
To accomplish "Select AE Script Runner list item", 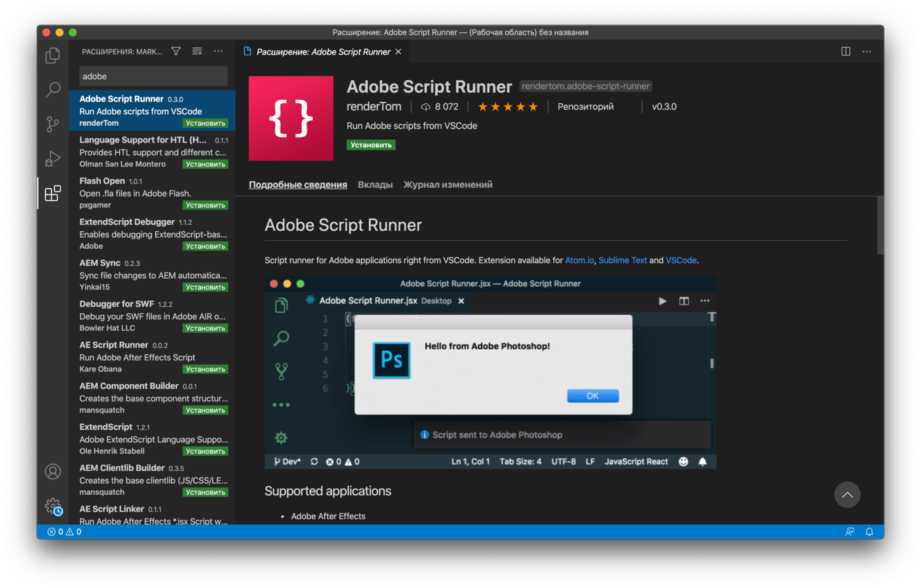I will 152,357.
